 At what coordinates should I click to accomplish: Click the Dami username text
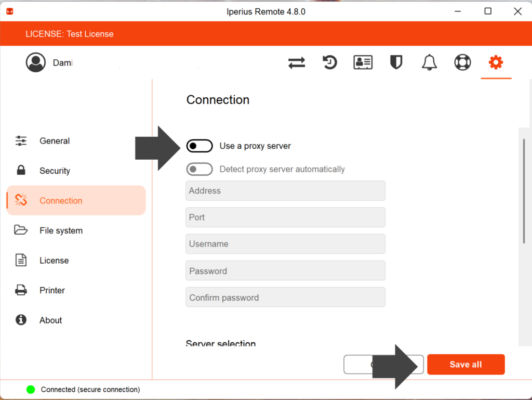tap(62, 63)
